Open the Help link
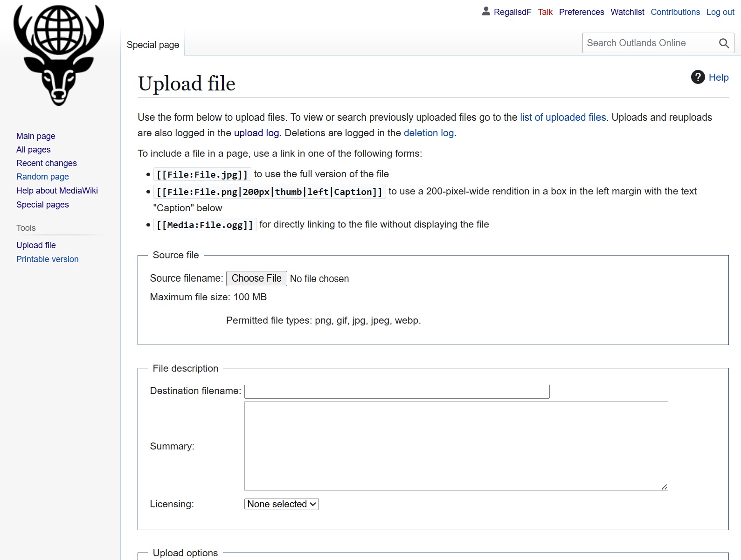 click(719, 77)
